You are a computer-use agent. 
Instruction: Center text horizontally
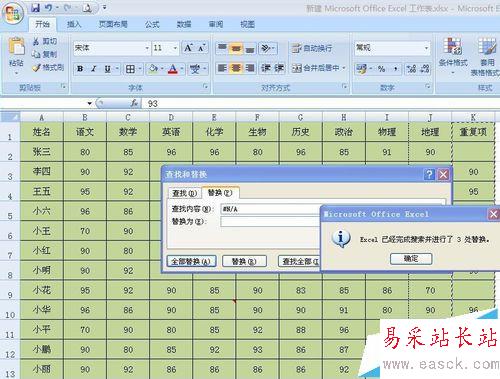236,68
